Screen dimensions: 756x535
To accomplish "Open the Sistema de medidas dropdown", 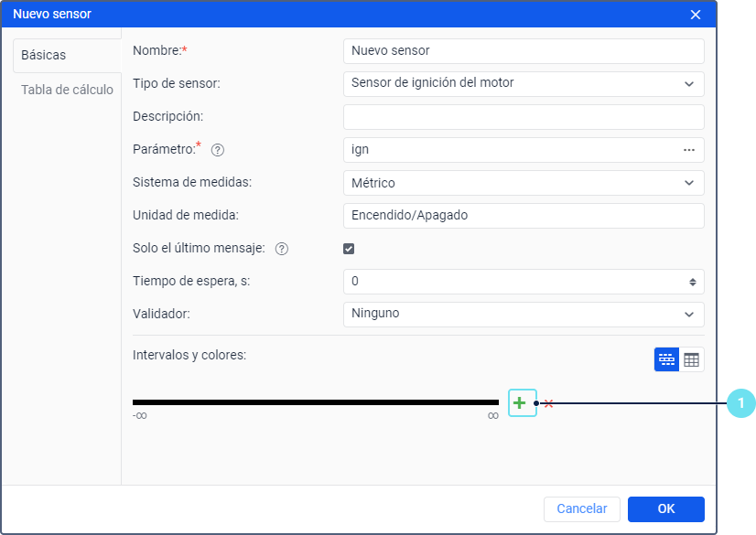I will tap(524, 183).
